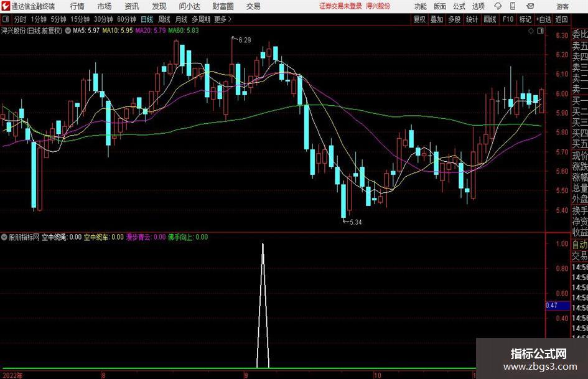This screenshot has width=588, height=379.
Task: Click the 统计 statistics button
Action: [x=472, y=19]
